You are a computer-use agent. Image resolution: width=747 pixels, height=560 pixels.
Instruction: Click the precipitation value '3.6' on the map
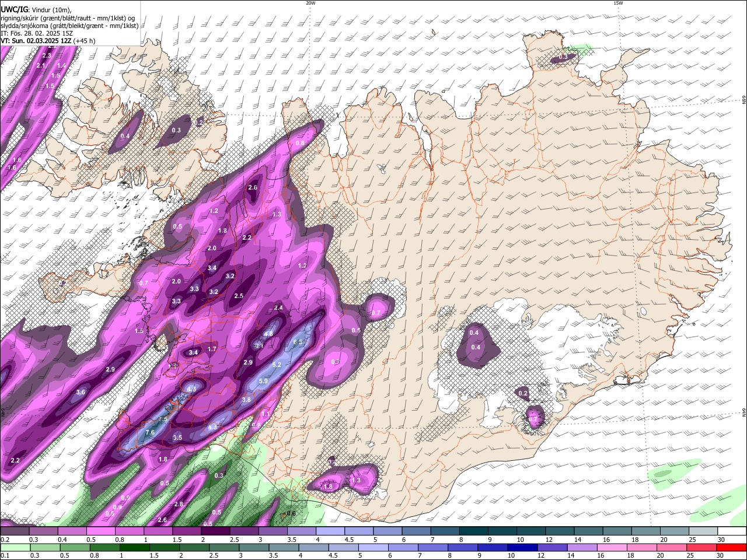[81, 393]
